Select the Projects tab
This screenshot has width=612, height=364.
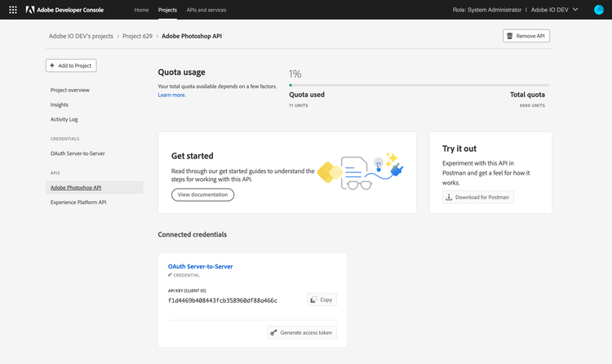167,10
